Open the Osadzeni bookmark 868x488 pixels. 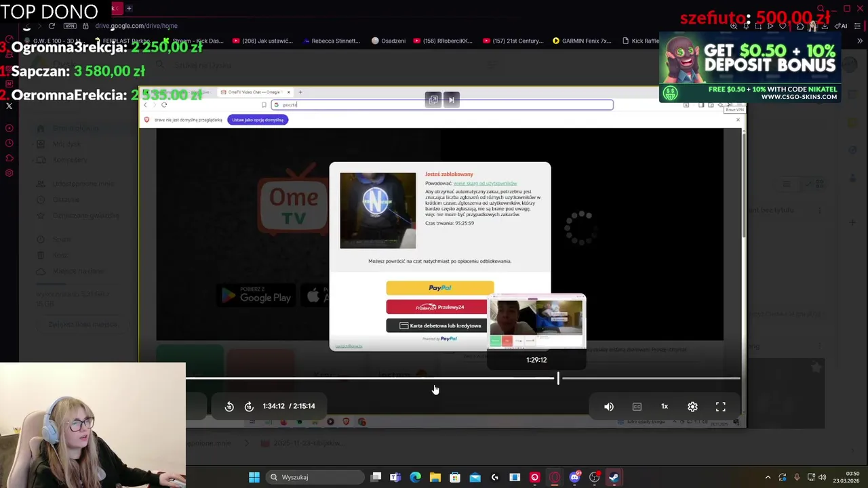[x=389, y=41]
